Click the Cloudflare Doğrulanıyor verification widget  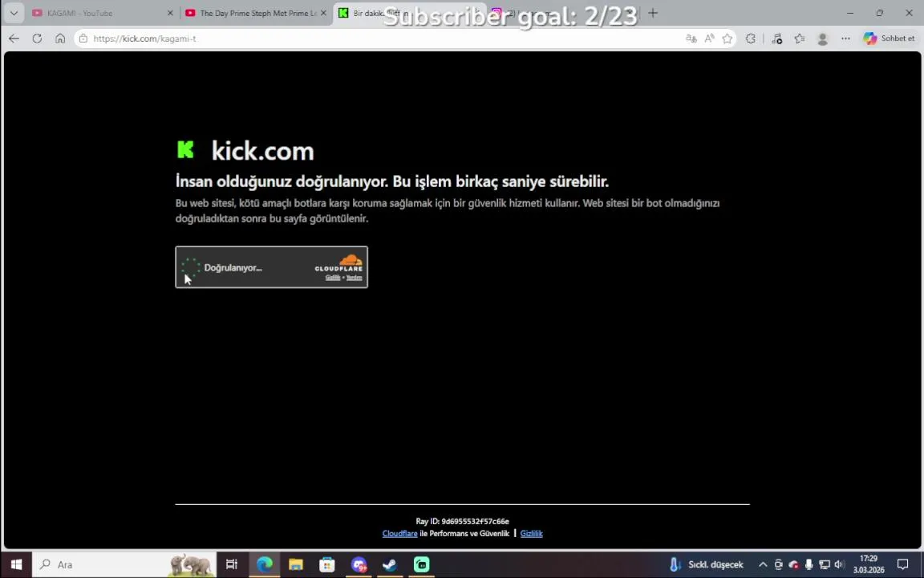pyautogui.click(x=272, y=267)
